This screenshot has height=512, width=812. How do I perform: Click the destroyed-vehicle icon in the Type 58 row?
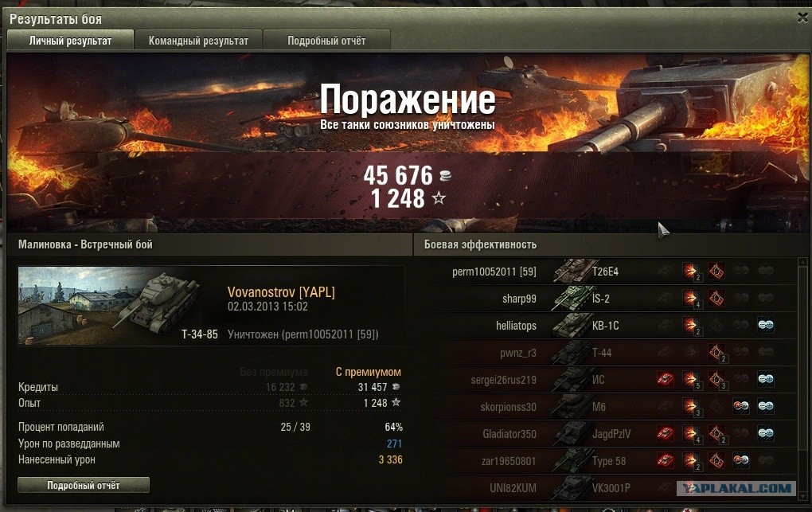[x=666, y=460]
